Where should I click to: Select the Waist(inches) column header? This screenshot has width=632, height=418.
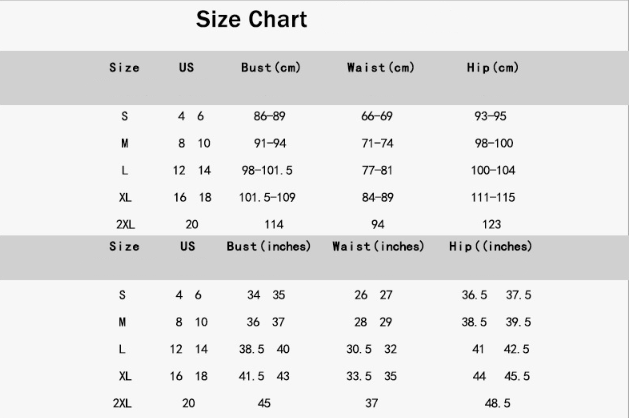tap(378, 246)
